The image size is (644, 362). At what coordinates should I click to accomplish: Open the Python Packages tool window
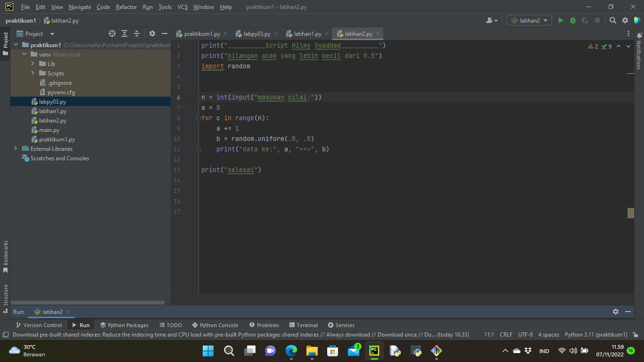pyautogui.click(x=124, y=325)
